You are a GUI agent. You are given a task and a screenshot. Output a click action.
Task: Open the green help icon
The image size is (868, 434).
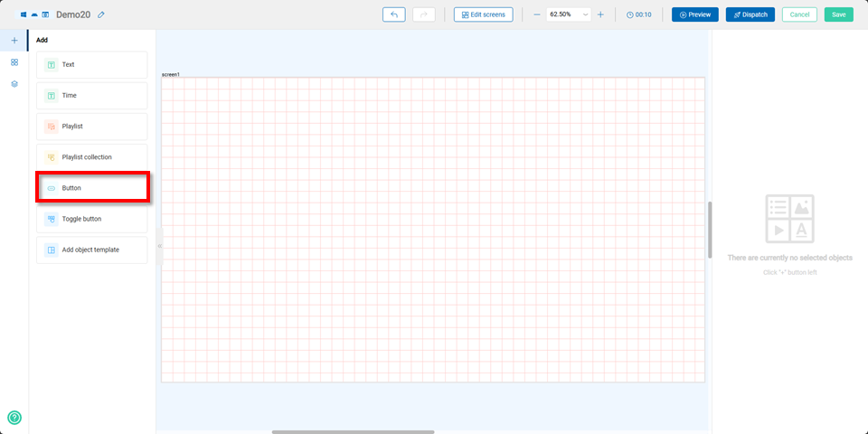pos(14,418)
